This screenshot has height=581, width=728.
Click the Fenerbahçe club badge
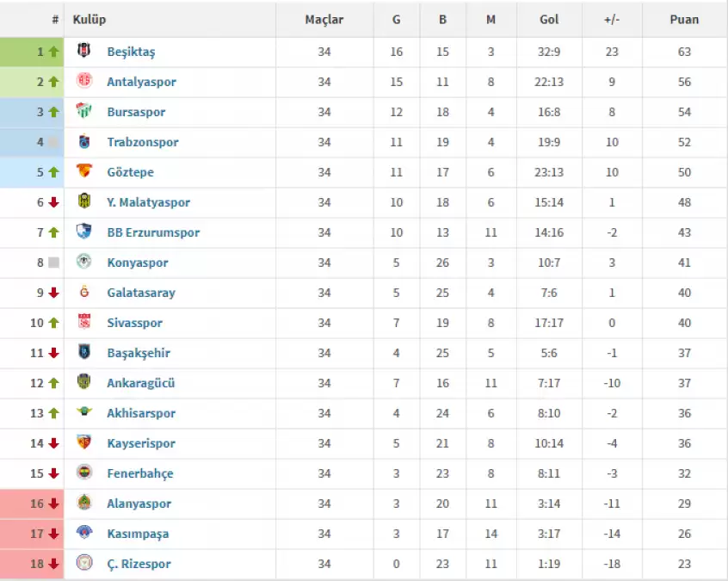(x=83, y=473)
